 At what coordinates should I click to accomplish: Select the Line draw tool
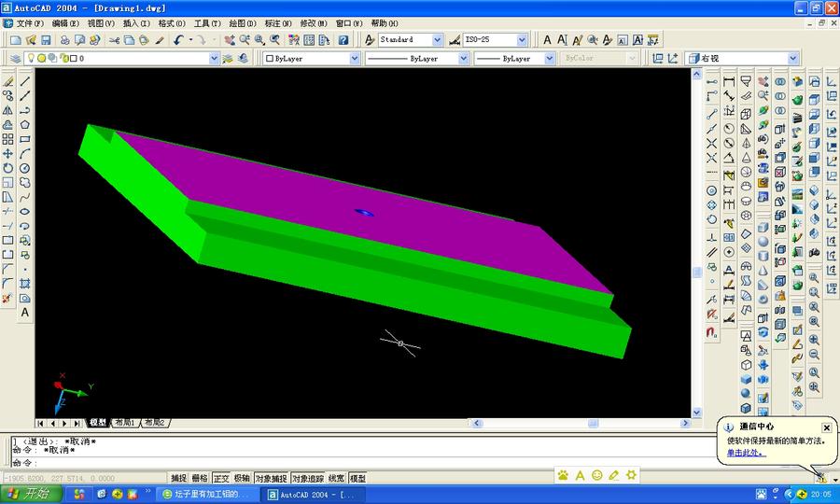pos(25,81)
